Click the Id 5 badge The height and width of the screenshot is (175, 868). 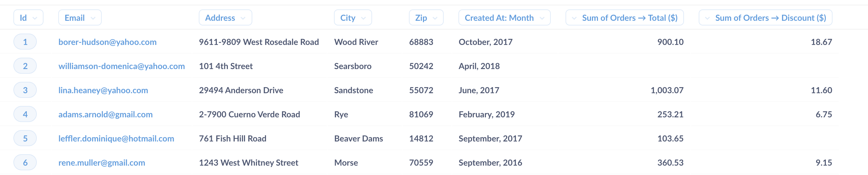click(x=25, y=138)
